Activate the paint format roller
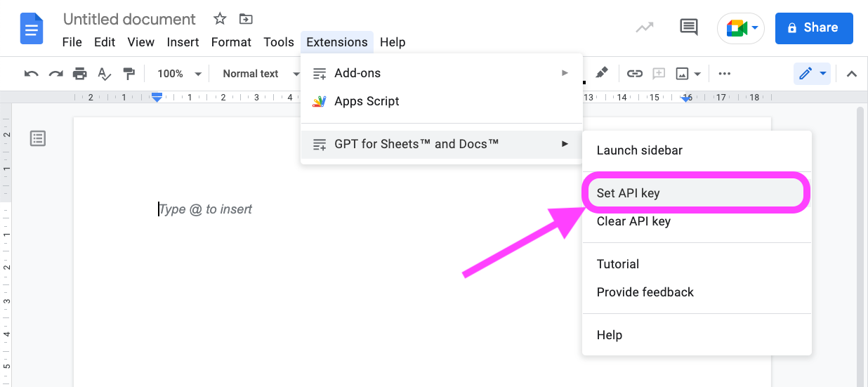The width and height of the screenshot is (868, 387). 129,74
